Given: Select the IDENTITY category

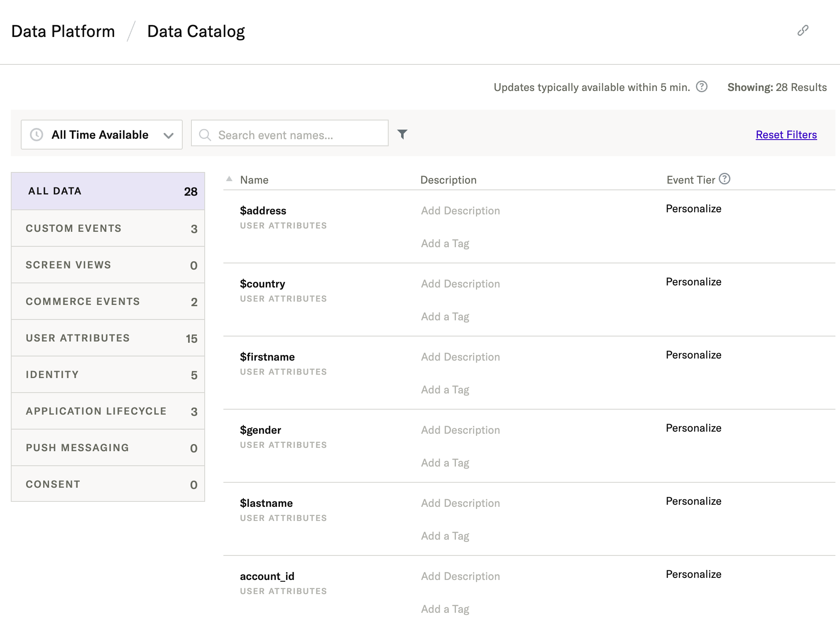Looking at the screenshot, I should 108,374.
